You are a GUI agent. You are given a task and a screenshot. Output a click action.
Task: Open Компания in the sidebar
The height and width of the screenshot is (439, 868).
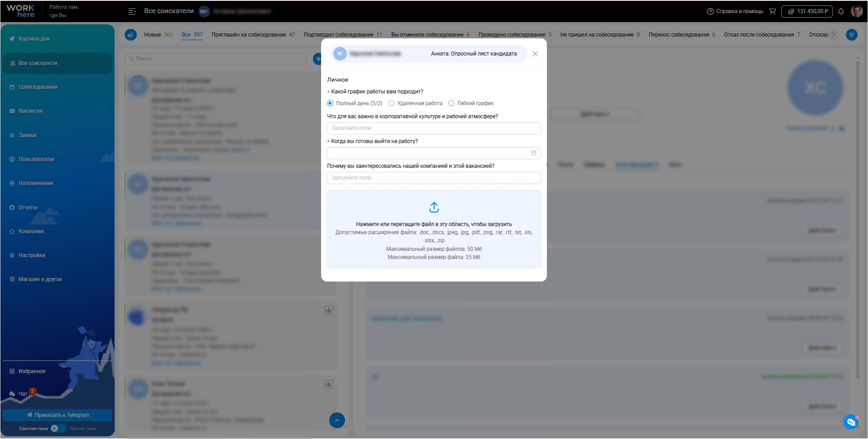coord(57,231)
